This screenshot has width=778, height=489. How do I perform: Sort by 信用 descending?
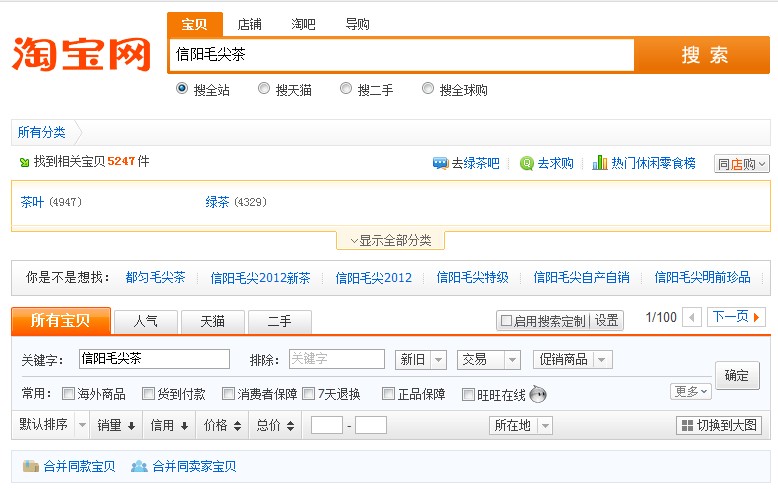click(x=169, y=425)
